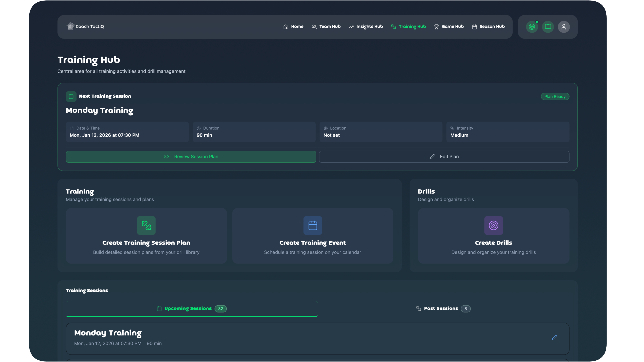644x362 pixels.
Task: Open Insights Hub navigation item
Action: (x=366, y=26)
